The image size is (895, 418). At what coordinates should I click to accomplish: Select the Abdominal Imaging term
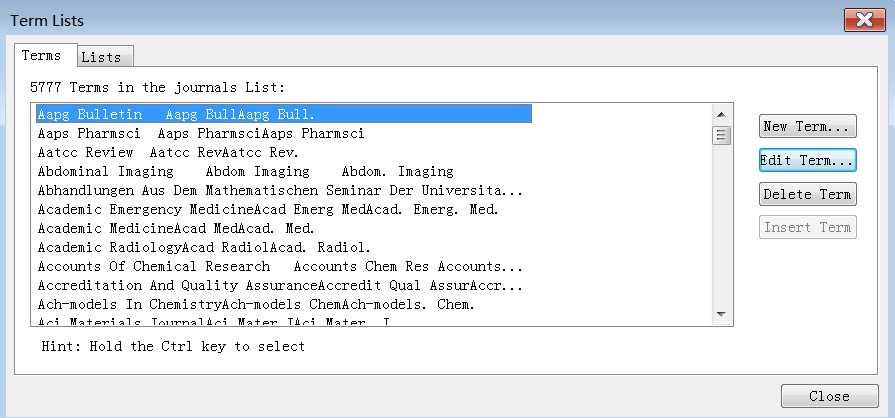pos(245,171)
